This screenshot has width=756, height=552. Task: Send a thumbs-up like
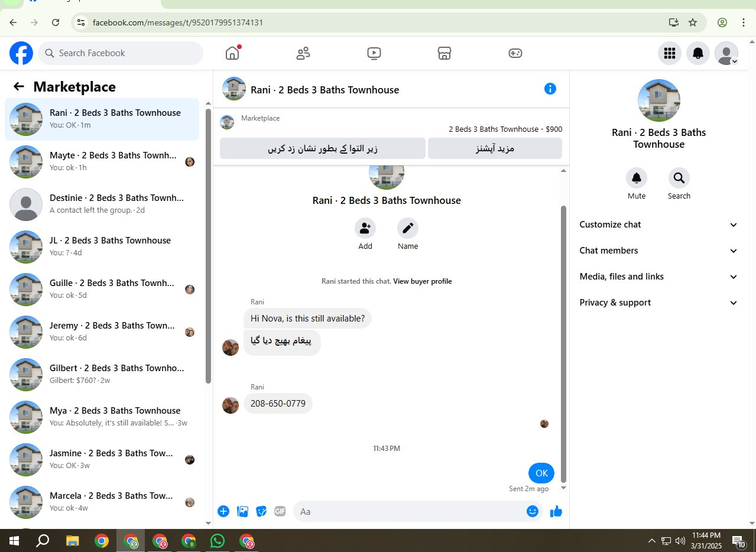556,511
